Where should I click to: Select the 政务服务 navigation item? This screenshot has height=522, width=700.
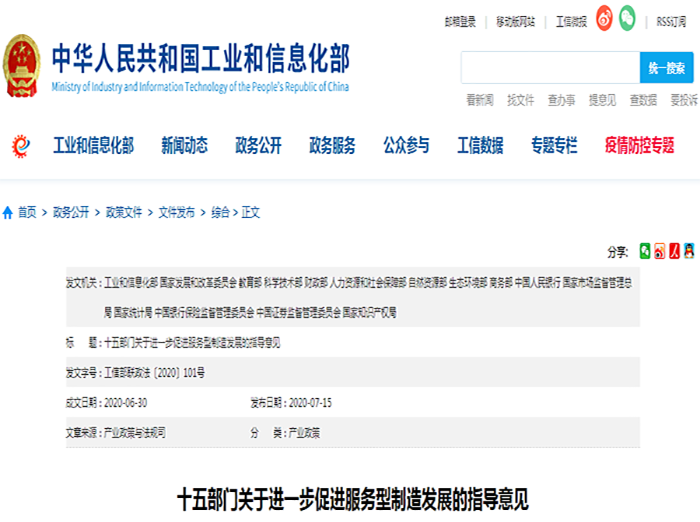click(332, 146)
